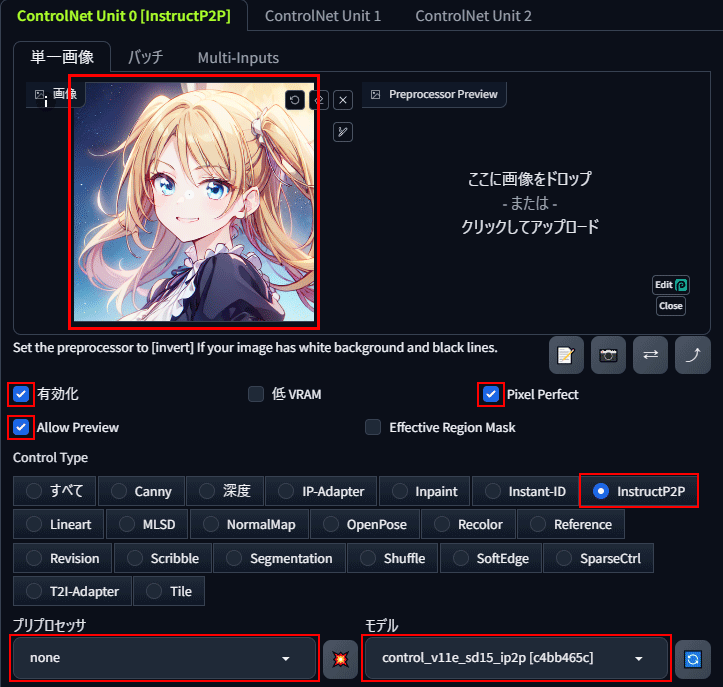Switch to ControlNet Unit 2 tab
The width and height of the screenshot is (723, 687).
473,16
